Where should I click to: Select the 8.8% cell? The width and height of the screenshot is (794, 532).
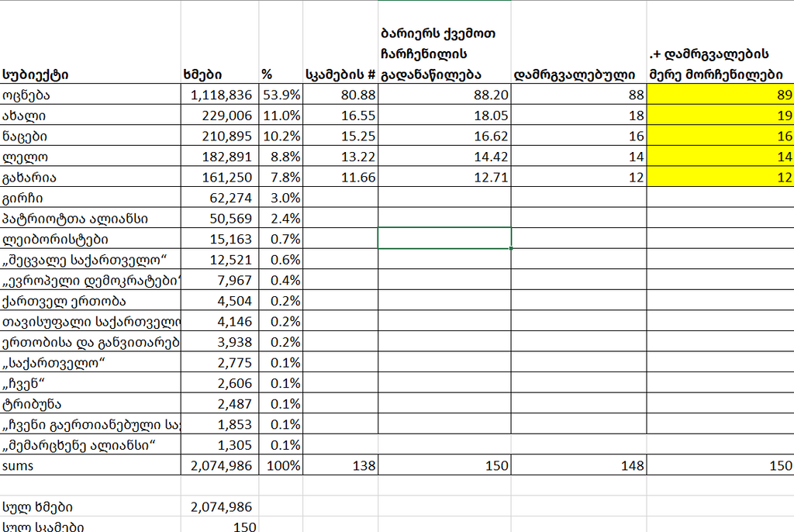pos(281,157)
